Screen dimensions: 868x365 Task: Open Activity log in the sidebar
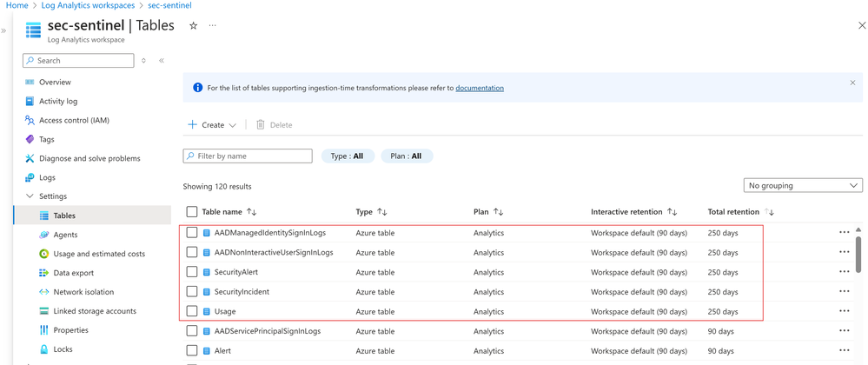coord(58,102)
